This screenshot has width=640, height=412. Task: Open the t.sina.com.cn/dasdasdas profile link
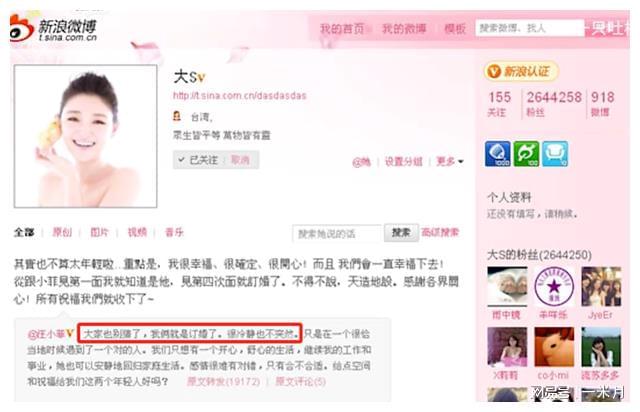pos(240,96)
